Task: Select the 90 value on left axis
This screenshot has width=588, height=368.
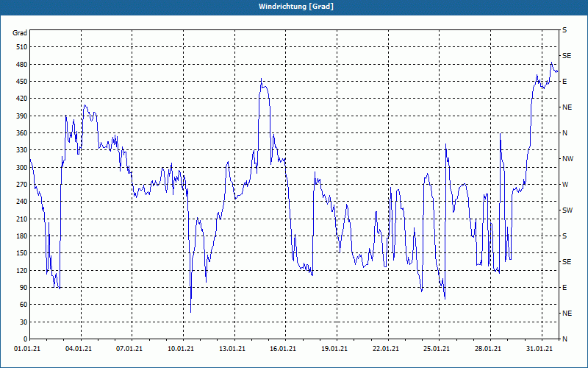Action: point(24,288)
